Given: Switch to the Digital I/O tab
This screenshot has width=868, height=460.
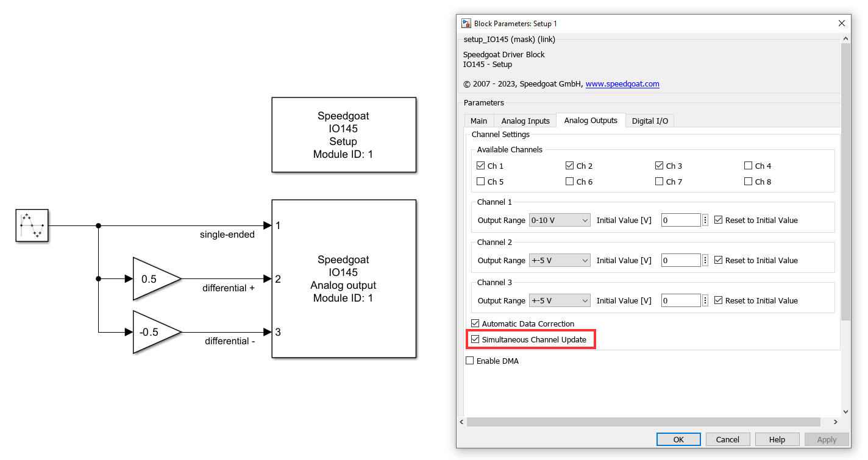Looking at the screenshot, I should (650, 121).
